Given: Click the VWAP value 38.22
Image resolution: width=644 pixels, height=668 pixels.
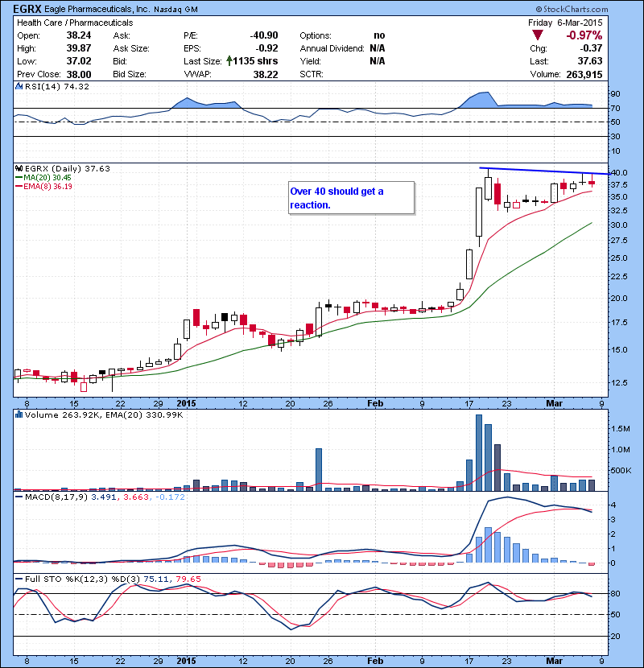Looking at the screenshot, I should tap(266, 75).
